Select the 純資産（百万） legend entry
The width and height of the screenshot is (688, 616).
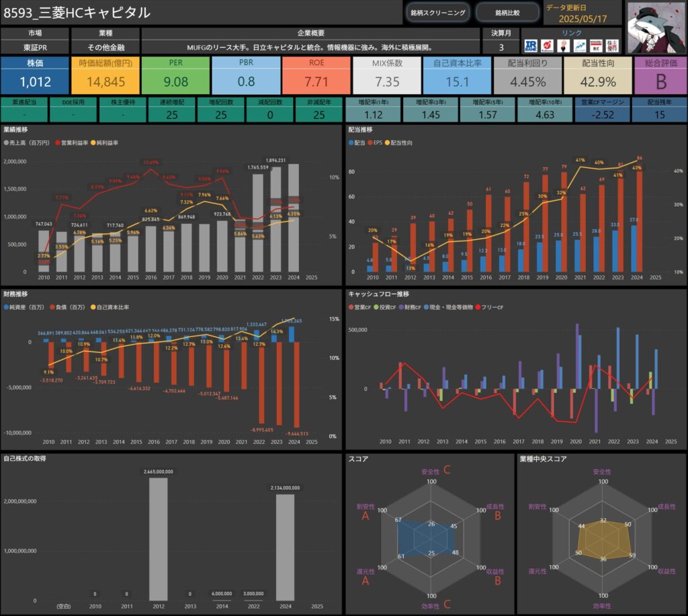(x=24, y=307)
